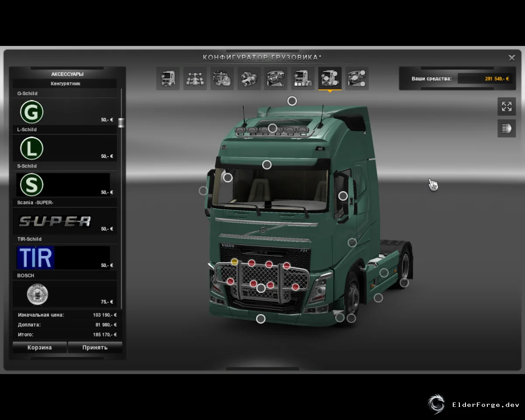Open the interior dashboard configuration tab

pyautogui.click(x=276, y=79)
